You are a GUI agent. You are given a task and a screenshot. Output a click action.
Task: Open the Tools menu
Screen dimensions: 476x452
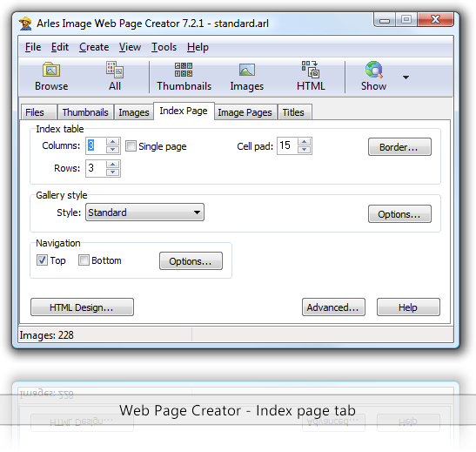164,47
